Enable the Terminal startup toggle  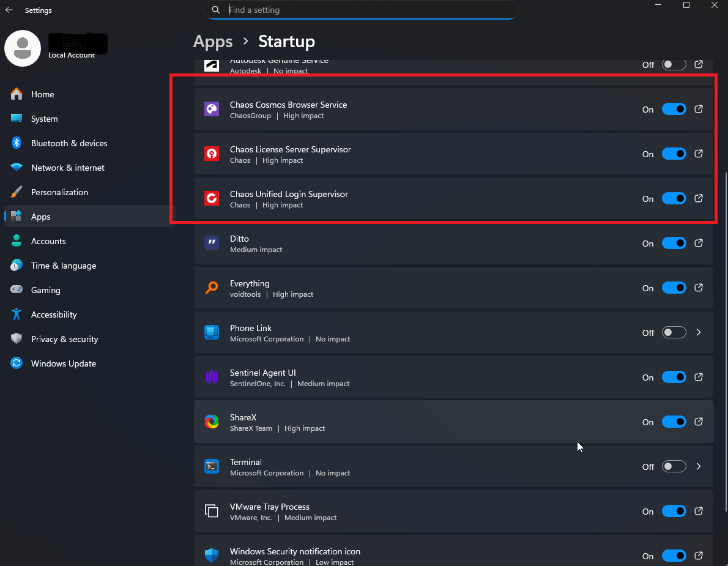coord(674,467)
